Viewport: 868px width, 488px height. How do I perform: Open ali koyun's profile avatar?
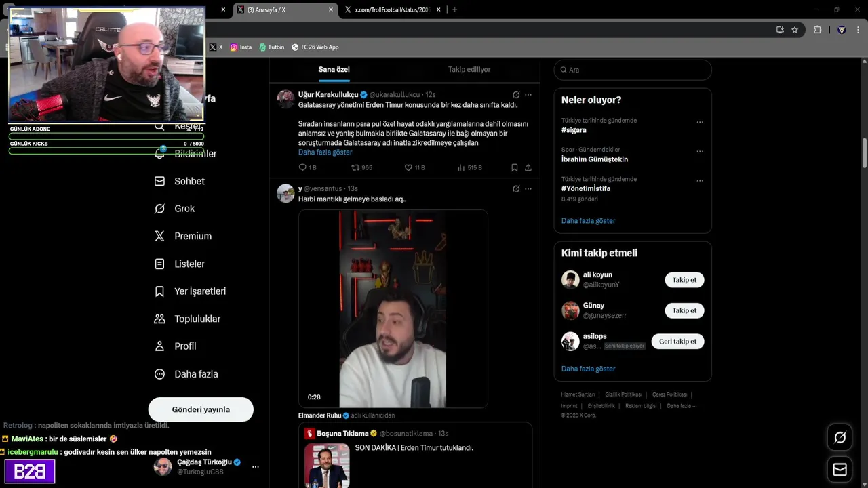570,280
